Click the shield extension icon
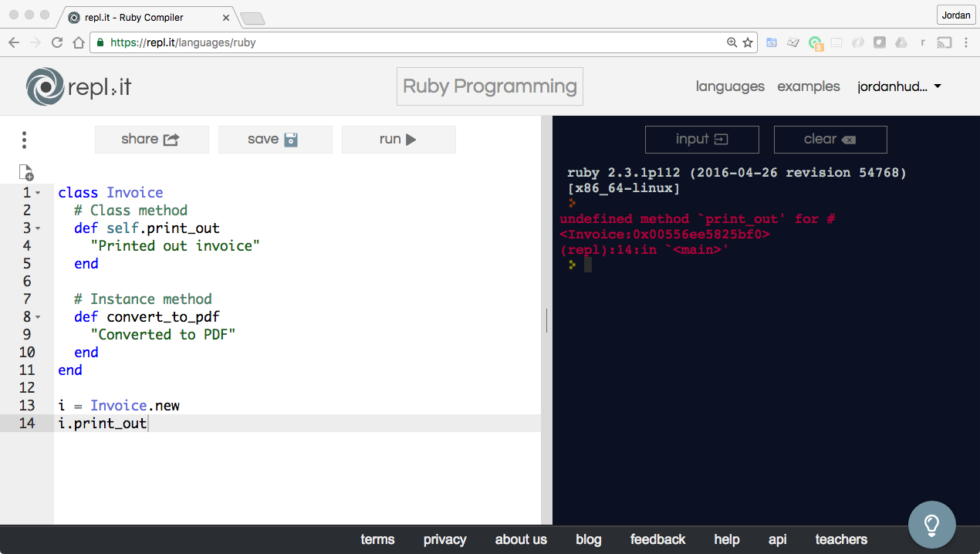 pyautogui.click(x=880, y=42)
